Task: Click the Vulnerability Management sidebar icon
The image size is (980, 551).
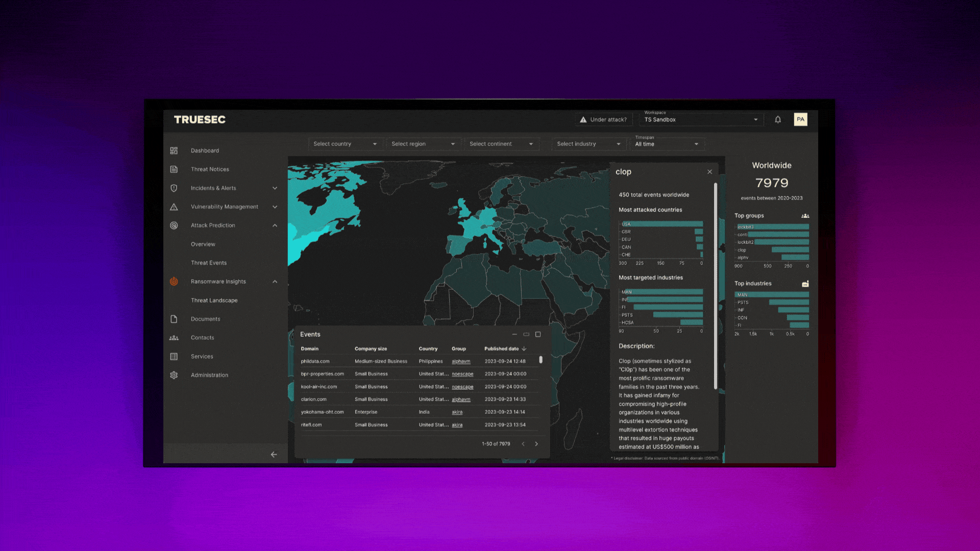Action: [174, 207]
